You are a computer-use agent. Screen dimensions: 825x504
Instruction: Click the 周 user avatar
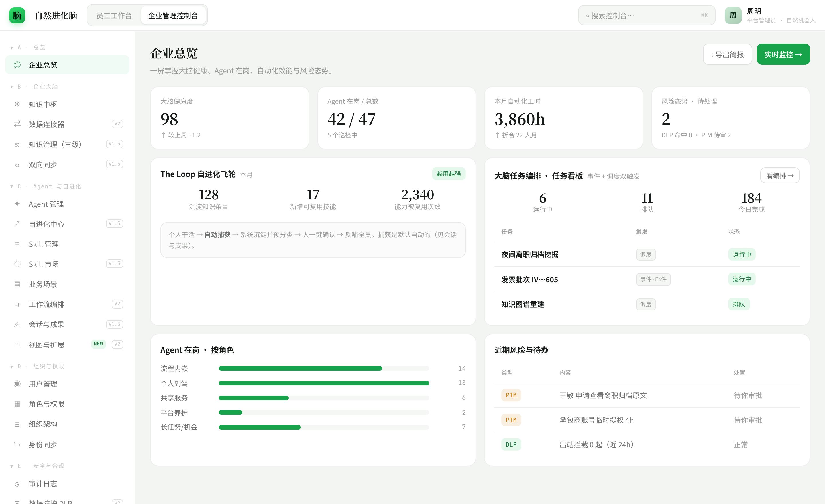pos(733,15)
